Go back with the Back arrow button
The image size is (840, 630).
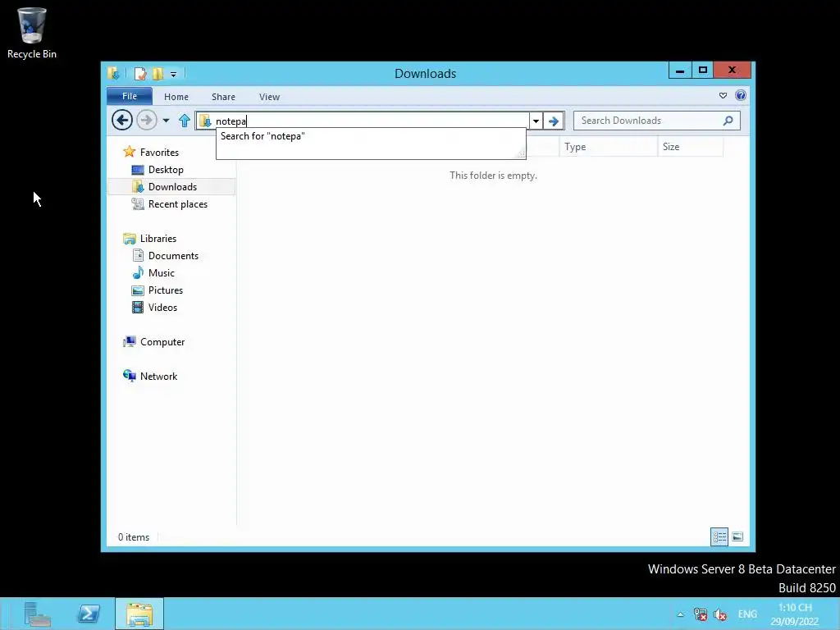[x=122, y=120]
